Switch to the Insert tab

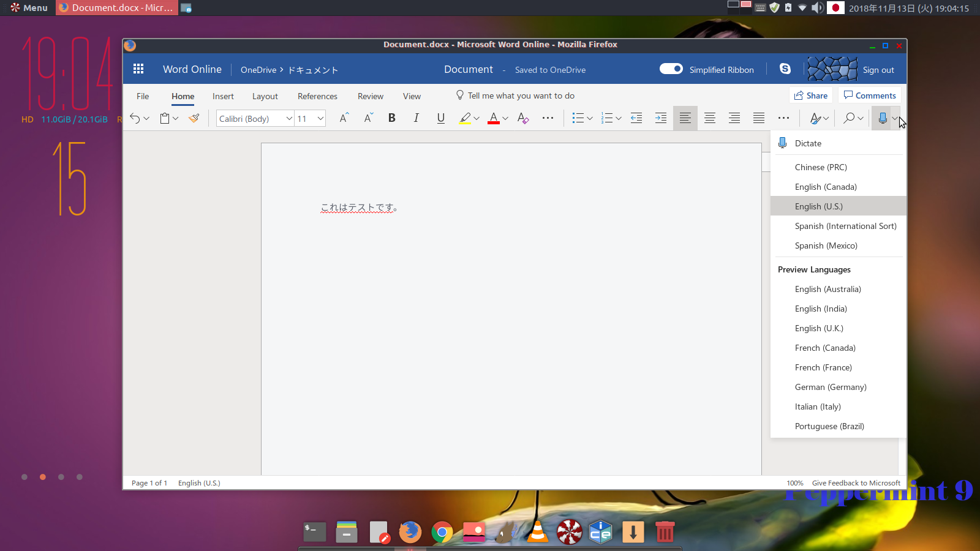[x=223, y=96]
